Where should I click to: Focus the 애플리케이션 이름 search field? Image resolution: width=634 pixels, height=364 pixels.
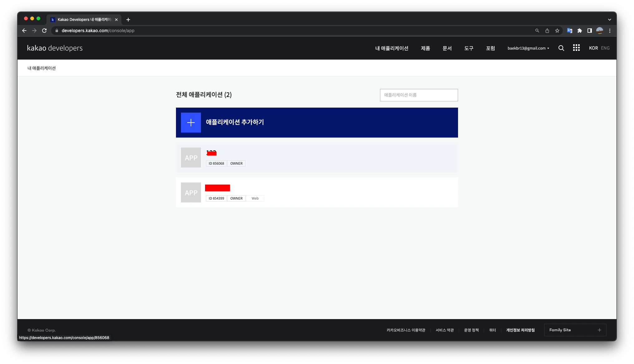[419, 95]
